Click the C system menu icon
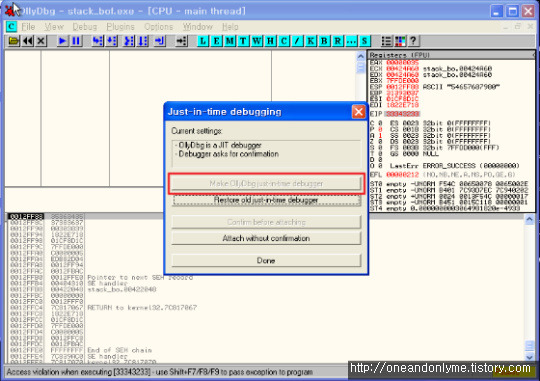The width and height of the screenshot is (540, 381). tap(11, 27)
